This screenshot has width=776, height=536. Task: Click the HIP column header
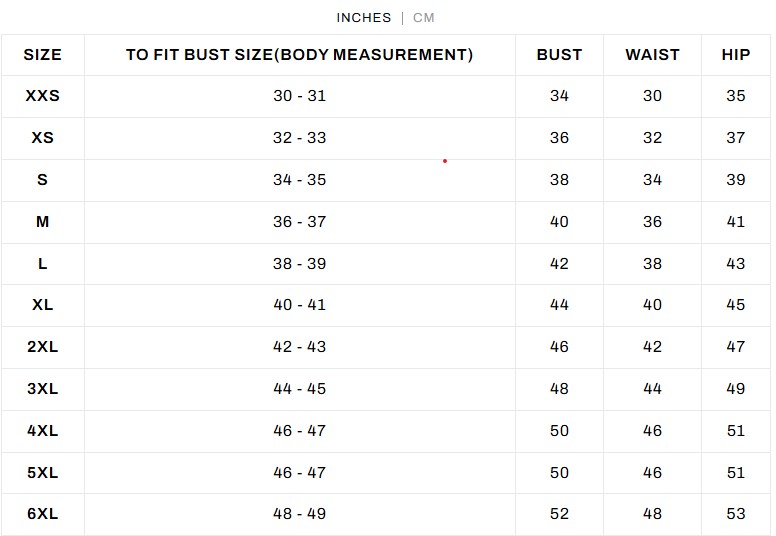pos(736,55)
